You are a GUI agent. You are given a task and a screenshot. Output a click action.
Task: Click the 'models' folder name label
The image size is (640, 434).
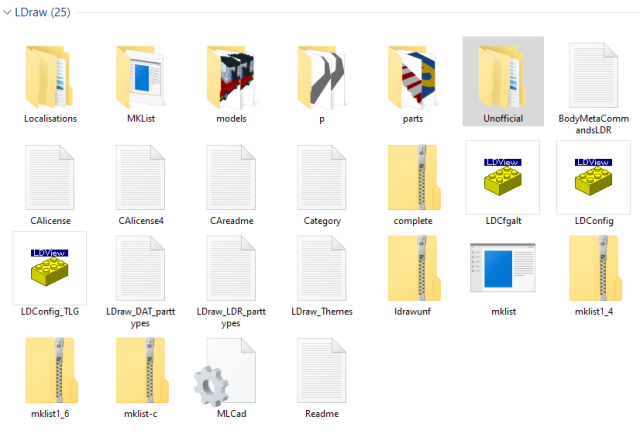pyautogui.click(x=231, y=119)
